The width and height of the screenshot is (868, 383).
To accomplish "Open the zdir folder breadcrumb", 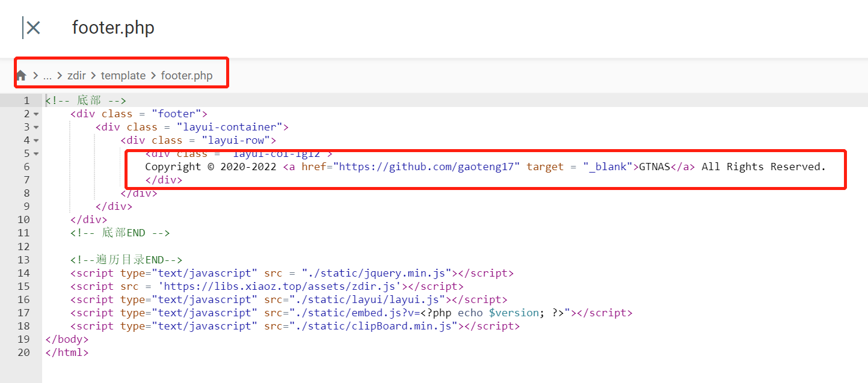I will pyautogui.click(x=76, y=76).
